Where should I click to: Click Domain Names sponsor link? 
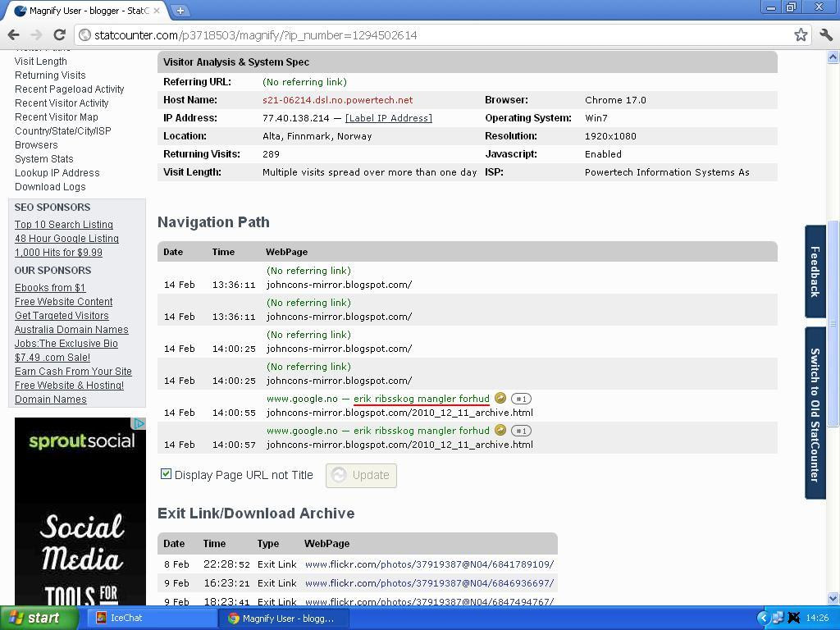(50, 399)
